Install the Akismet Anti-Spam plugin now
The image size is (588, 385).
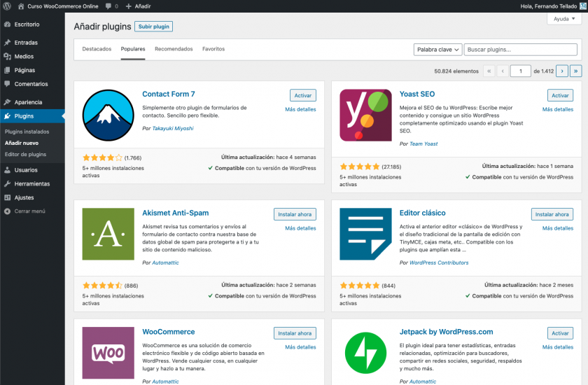click(x=295, y=214)
